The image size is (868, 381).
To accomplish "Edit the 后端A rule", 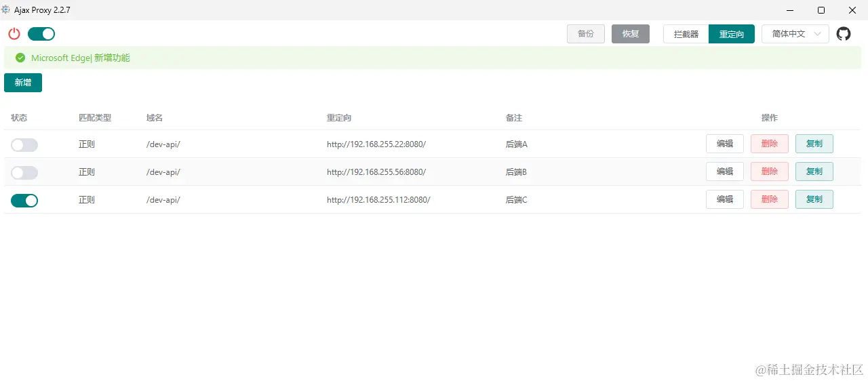I will [x=725, y=144].
